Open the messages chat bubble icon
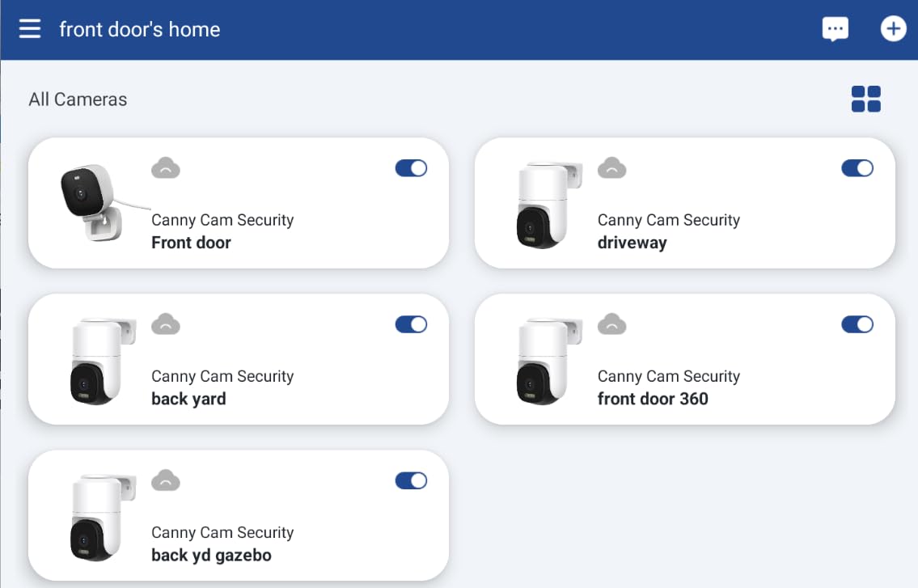 835,29
